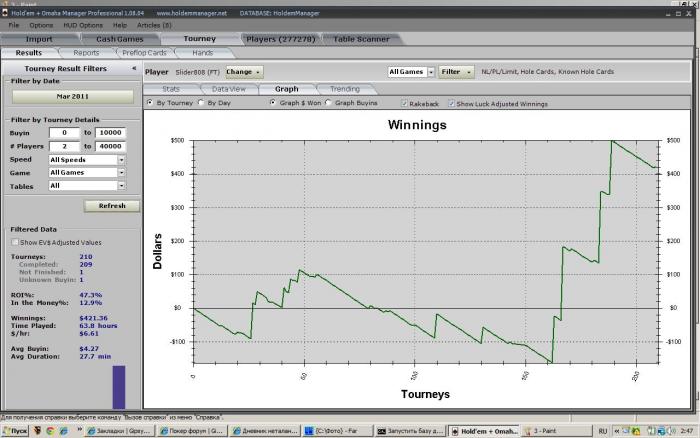This screenshot has width=700, height=438.
Task: Open the Reports sub-tab
Action: [86, 53]
